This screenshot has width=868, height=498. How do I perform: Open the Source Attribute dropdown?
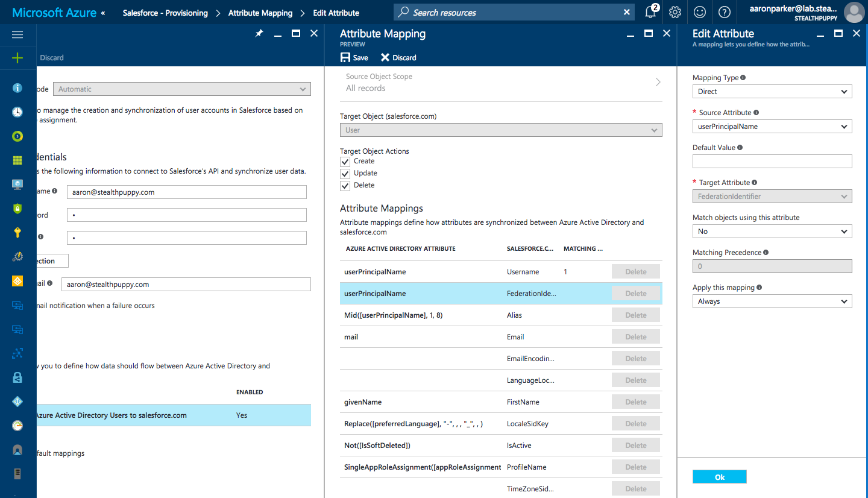point(772,127)
